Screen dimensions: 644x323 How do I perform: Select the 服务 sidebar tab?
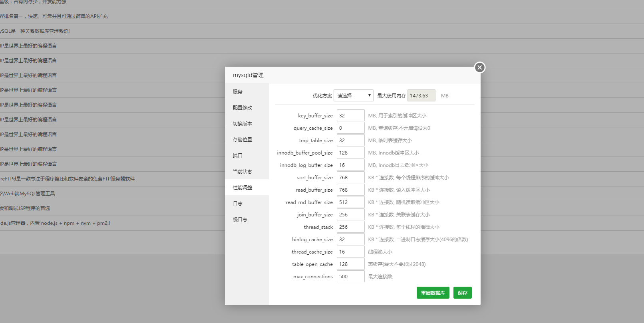[247, 91]
